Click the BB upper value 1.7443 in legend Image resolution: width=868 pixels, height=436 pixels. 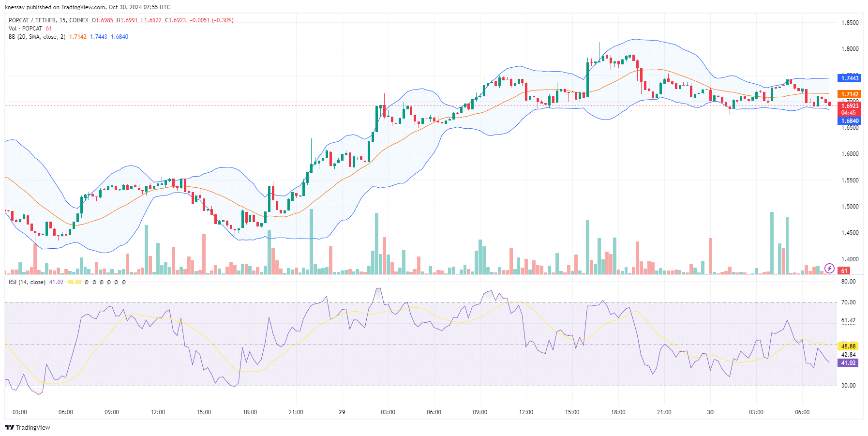(x=99, y=37)
